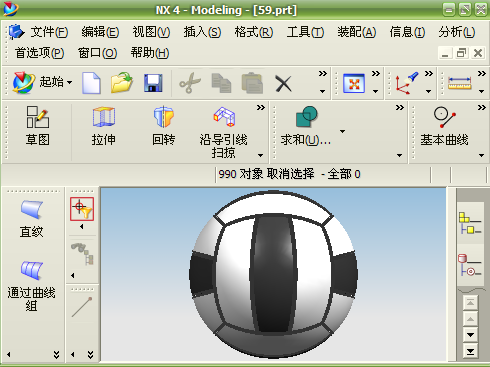490x367 pixels.
Task: Open the 信息(I) menu
Action: pyautogui.click(x=407, y=32)
